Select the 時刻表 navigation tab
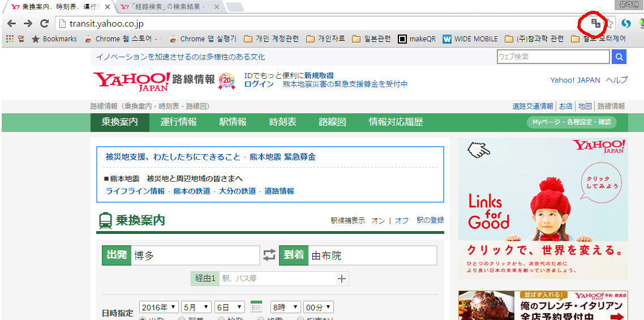Image resolution: width=644 pixels, height=320 pixels. [282, 122]
